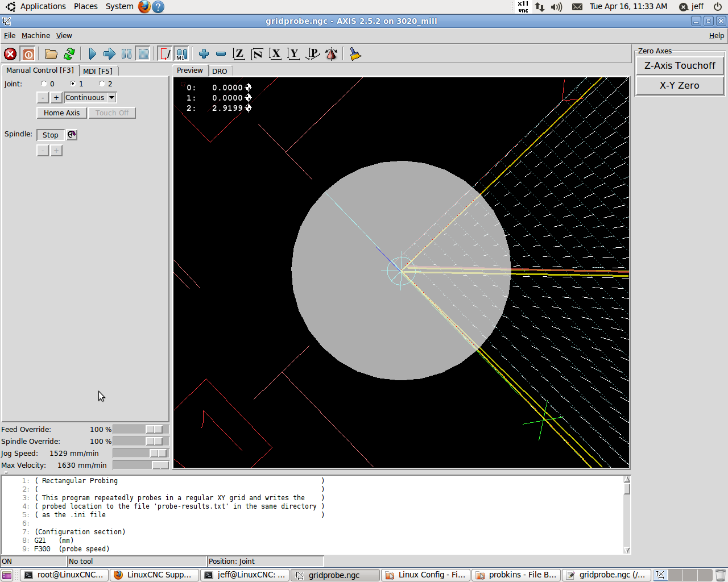The width and height of the screenshot is (728, 582).
Task: Toggle optional pause M1 icon
Action: click(181, 54)
